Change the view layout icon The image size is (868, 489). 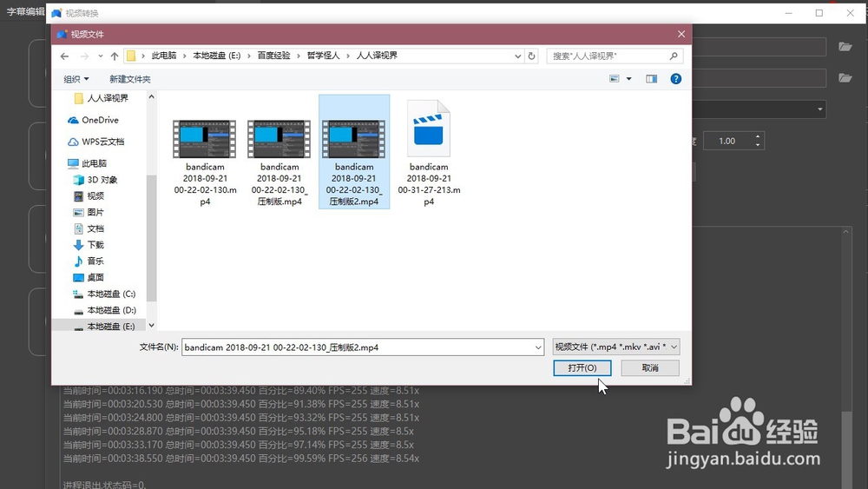coord(615,79)
